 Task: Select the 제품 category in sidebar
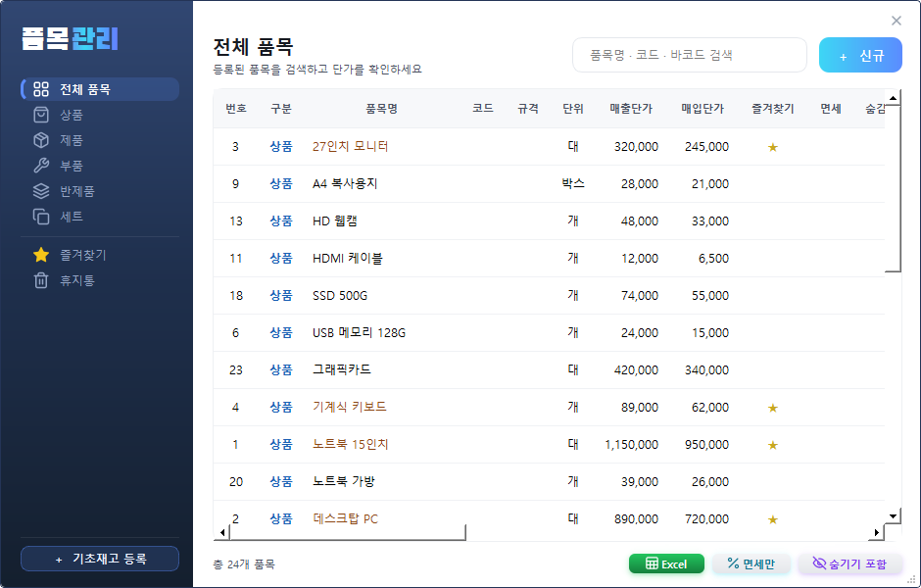(x=100, y=140)
